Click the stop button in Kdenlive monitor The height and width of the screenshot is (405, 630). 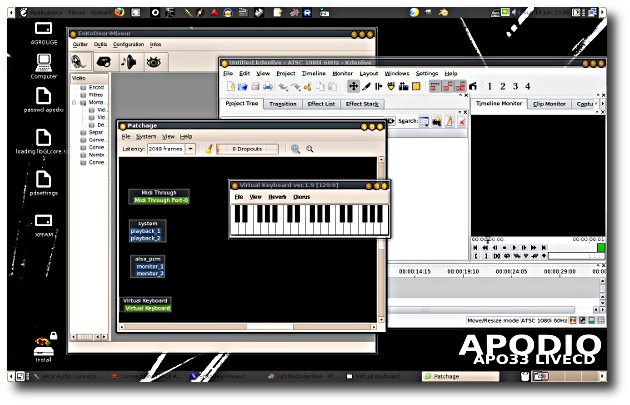point(505,248)
